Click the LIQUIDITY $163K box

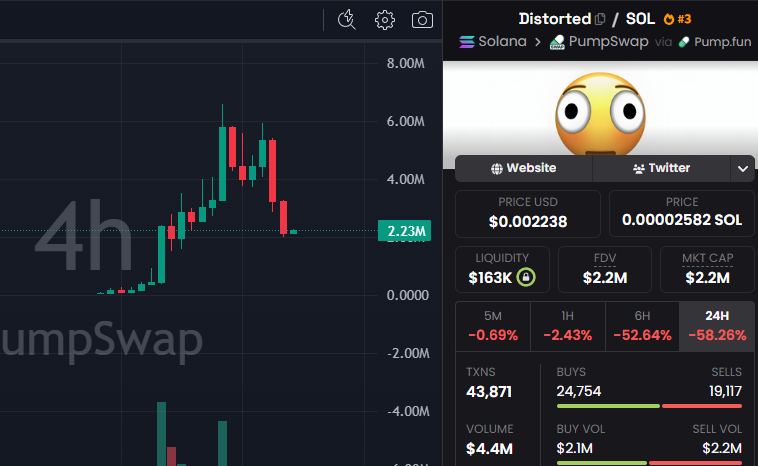click(502, 270)
